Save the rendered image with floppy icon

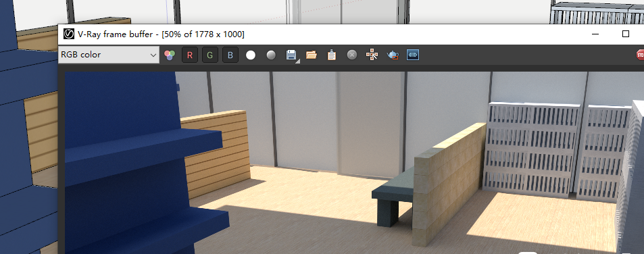pos(291,55)
